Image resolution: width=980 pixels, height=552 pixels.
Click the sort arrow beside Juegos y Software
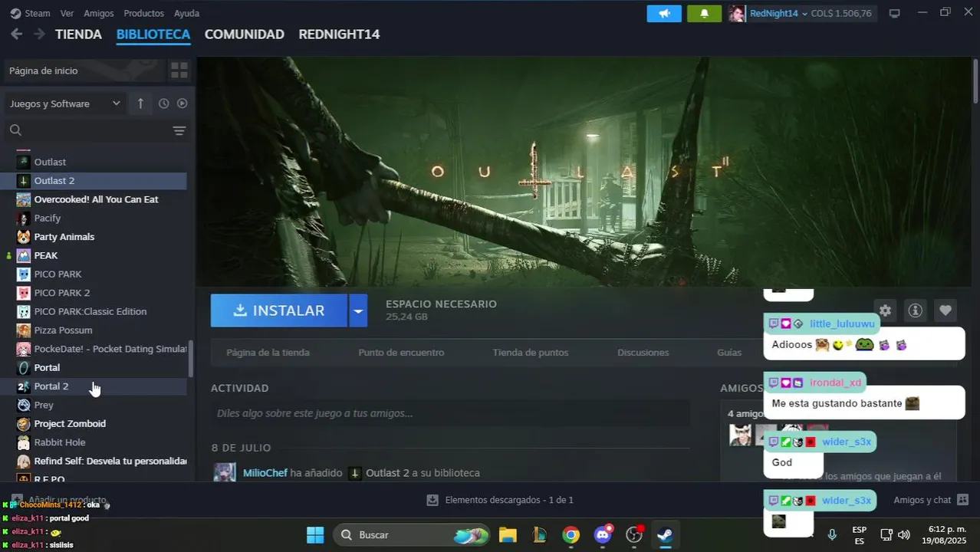140,103
